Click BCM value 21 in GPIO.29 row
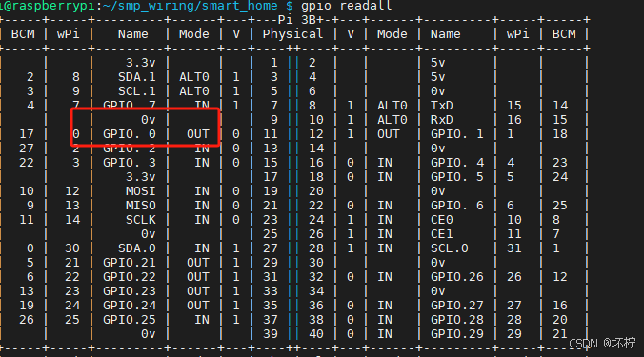 point(560,334)
